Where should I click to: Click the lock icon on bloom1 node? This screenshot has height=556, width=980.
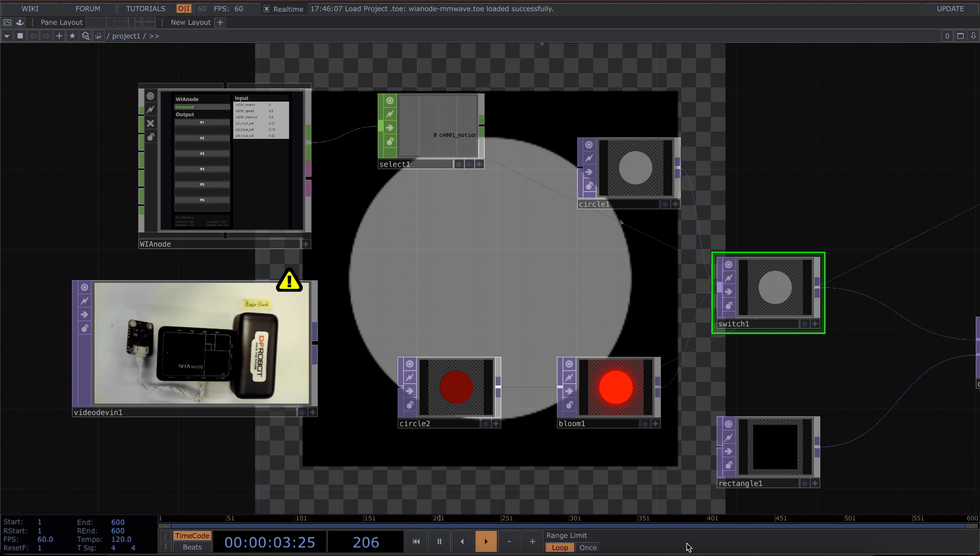coord(569,405)
